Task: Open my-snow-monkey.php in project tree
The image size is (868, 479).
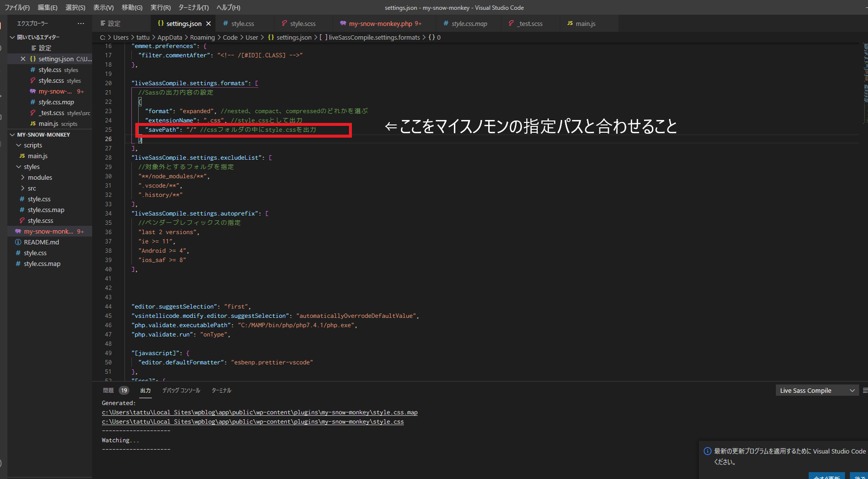Action: click(50, 231)
